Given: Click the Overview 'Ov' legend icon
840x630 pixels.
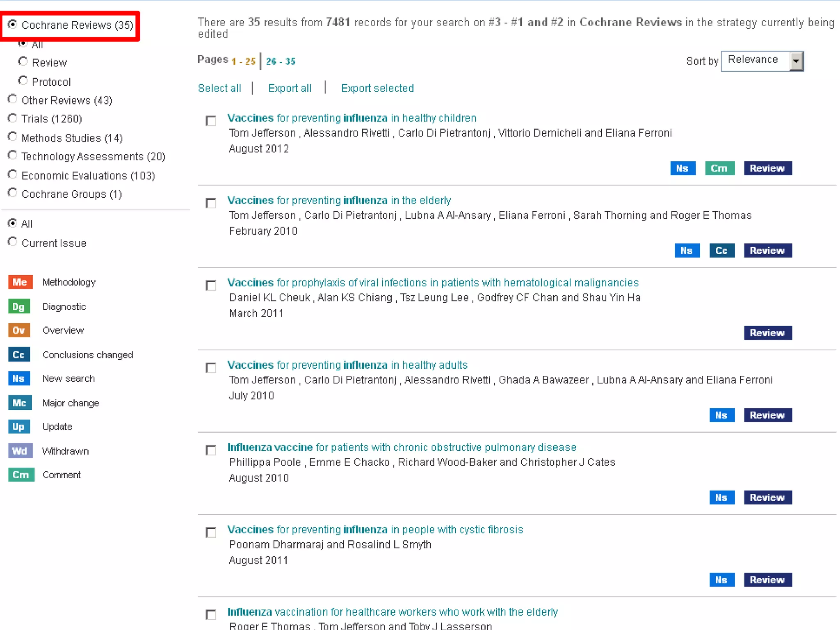Looking at the screenshot, I should click(19, 331).
